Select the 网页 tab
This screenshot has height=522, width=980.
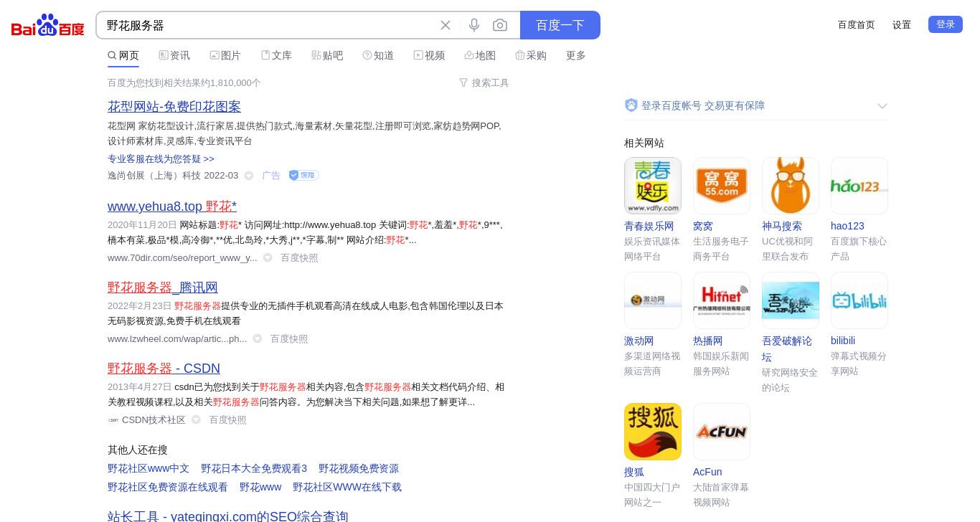pyautogui.click(x=123, y=55)
